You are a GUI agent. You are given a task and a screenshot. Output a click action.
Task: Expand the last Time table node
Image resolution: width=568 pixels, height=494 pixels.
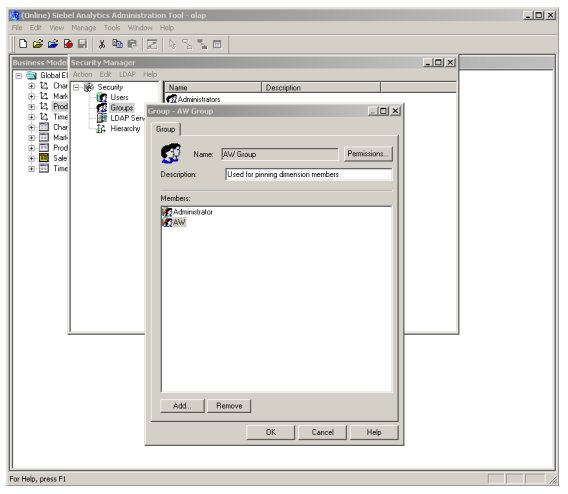tap(32, 168)
